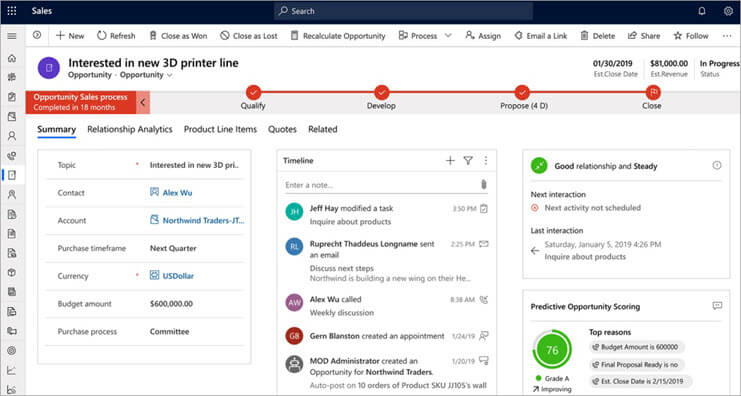
Task: Select the Propose stage marker
Action: [x=522, y=92]
